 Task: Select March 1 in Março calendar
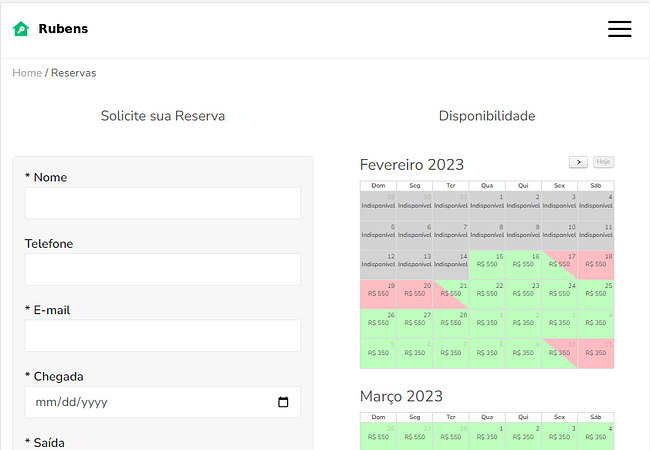[x=487, y=436]
